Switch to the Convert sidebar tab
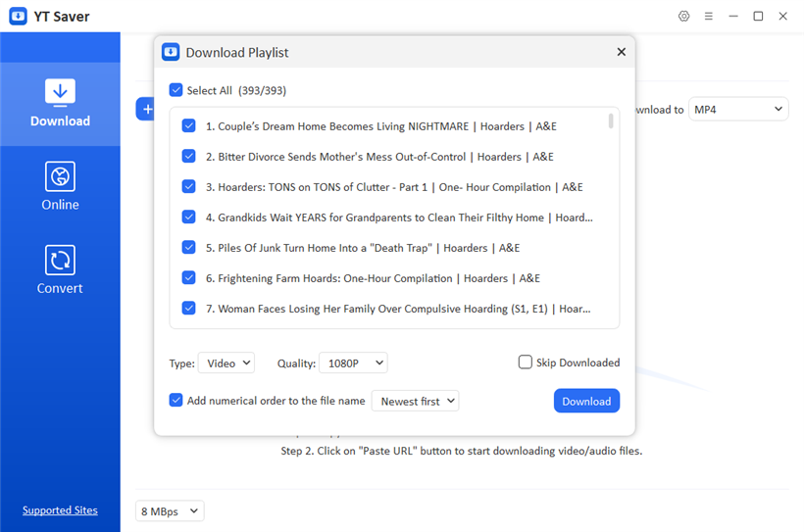 (x=60, y=270)
